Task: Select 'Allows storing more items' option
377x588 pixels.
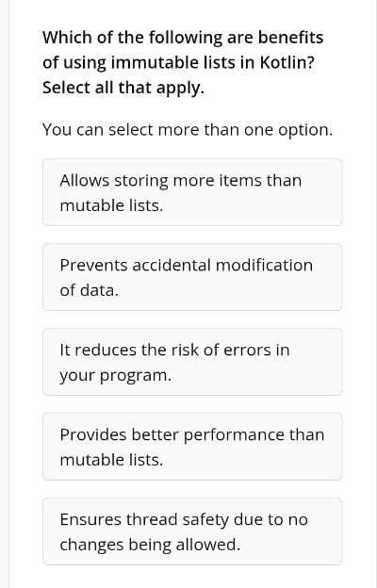Action: [x=192, y=192]
